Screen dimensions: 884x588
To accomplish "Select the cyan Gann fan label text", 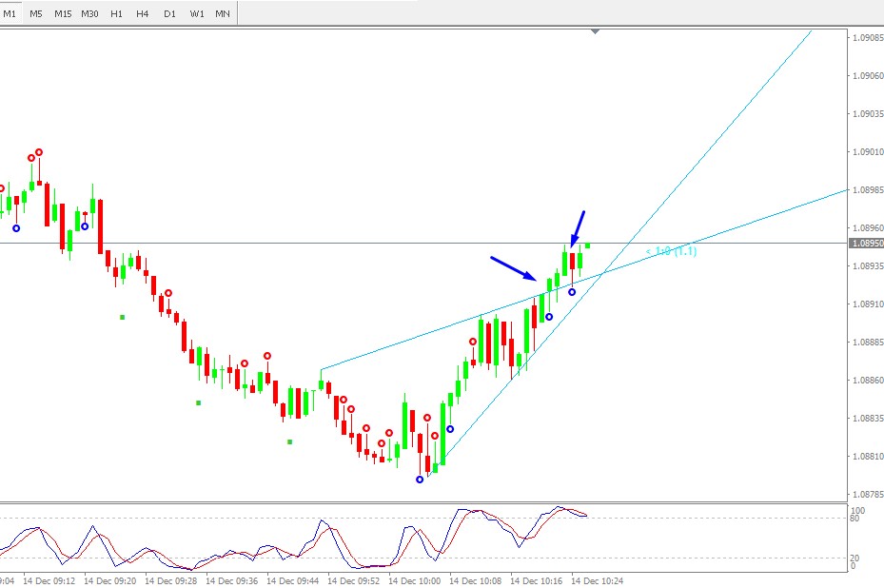I will [x=671, y=251].
